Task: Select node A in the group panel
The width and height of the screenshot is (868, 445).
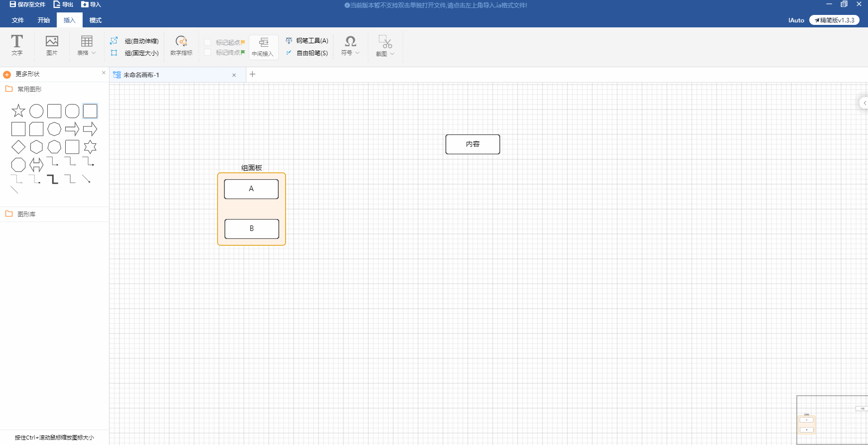Action: [251, 189]
